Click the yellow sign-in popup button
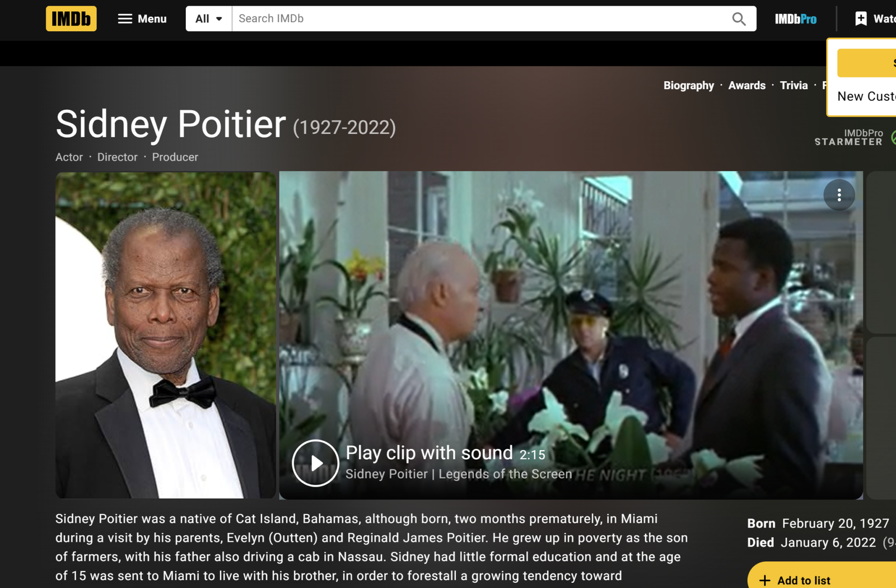The width and height of the screenshot is (896, 588). [866, 63]
